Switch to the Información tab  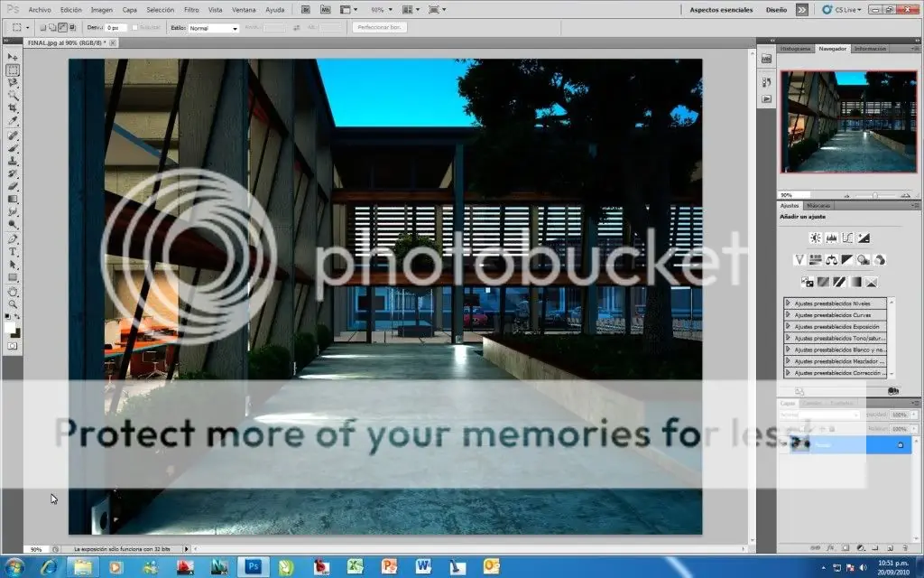[870, 49]
